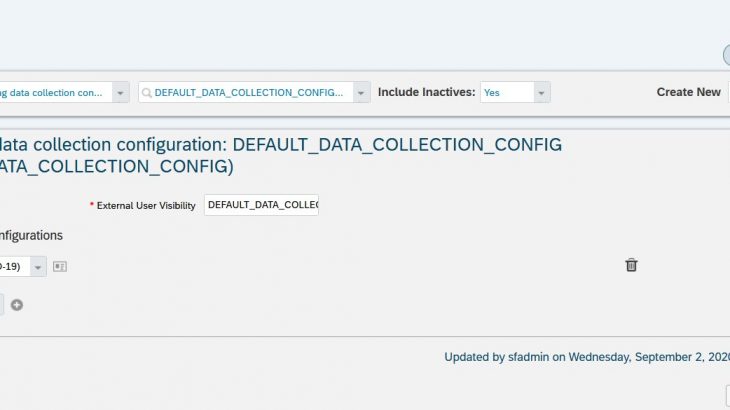730x410 pixels.
Task: Open the details card icon beside dropdown
Action: click(59, 266)
